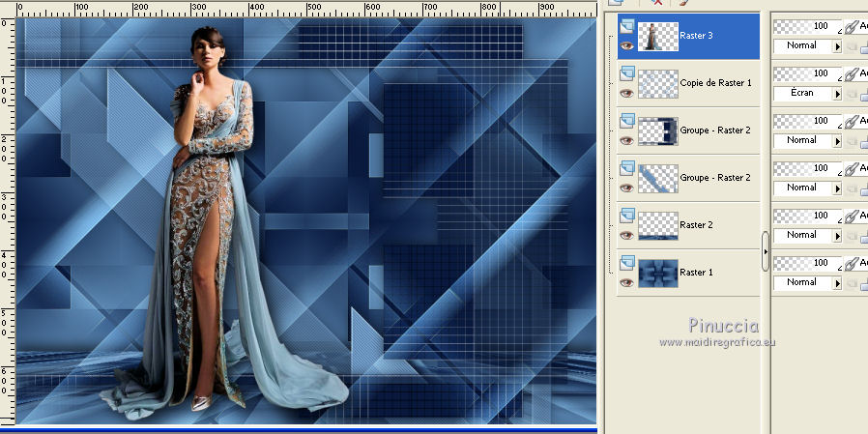
Task: Toggle eye of Groupe - Raster 2 dark-blue thumbnail layer
Action: 626,140
